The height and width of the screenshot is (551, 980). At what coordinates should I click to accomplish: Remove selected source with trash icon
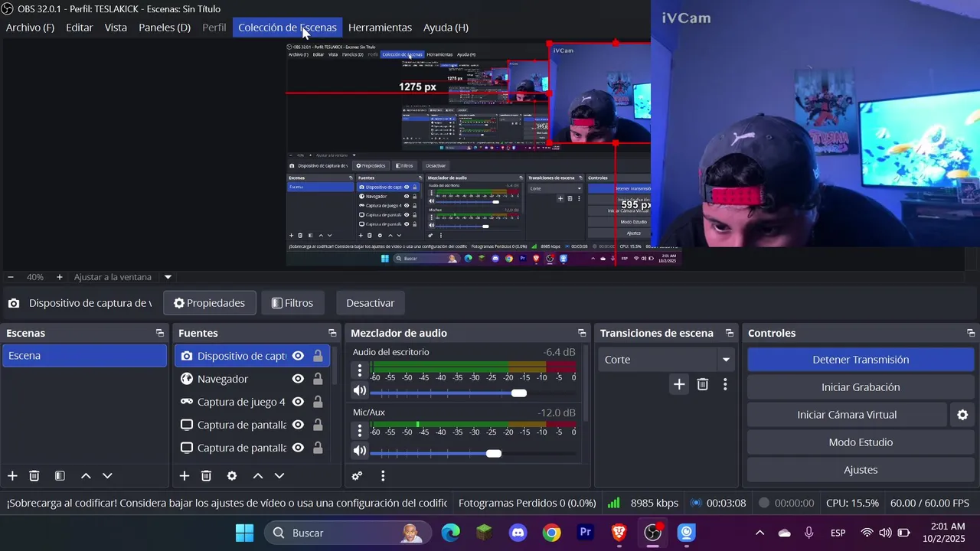[x=206, y=476]
